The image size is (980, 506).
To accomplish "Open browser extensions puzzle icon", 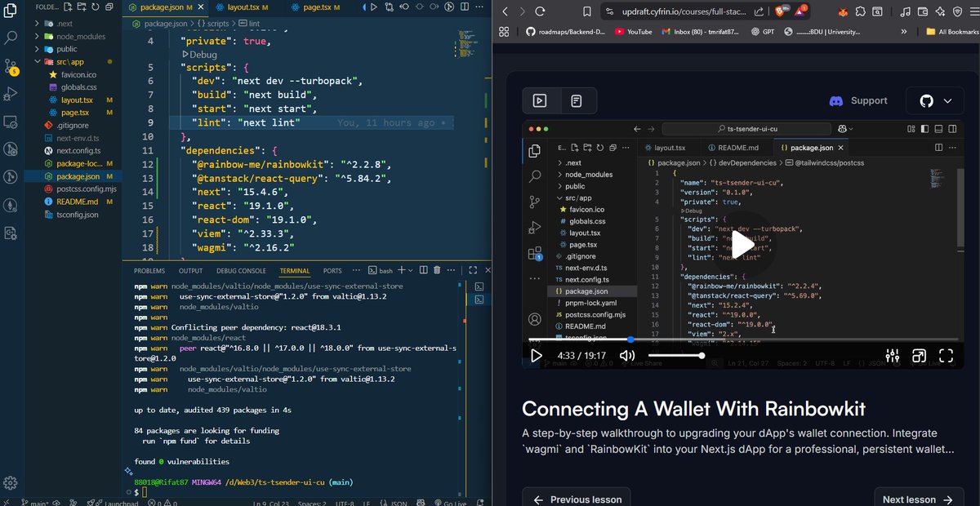I will 862,11.
